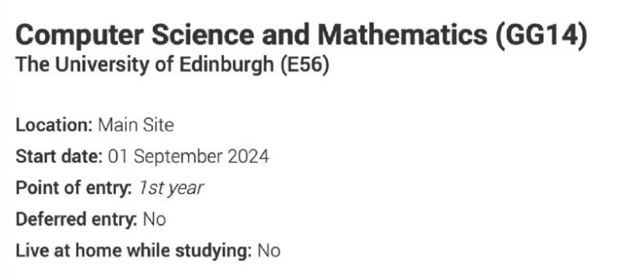The image size is (644, 280).
Task: Click the Deferred entry label
Action: 76,219
